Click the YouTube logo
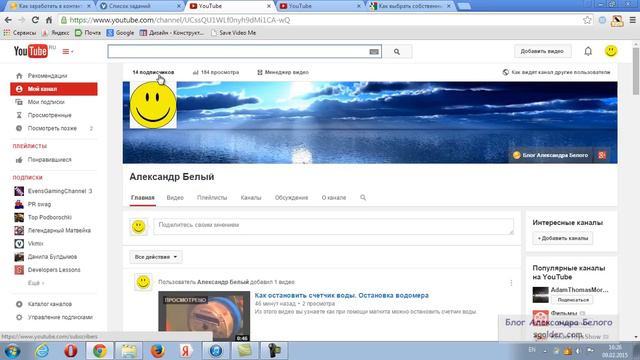Image resolution: width=640 pixels, height=360 pixels. pos(31,51)
